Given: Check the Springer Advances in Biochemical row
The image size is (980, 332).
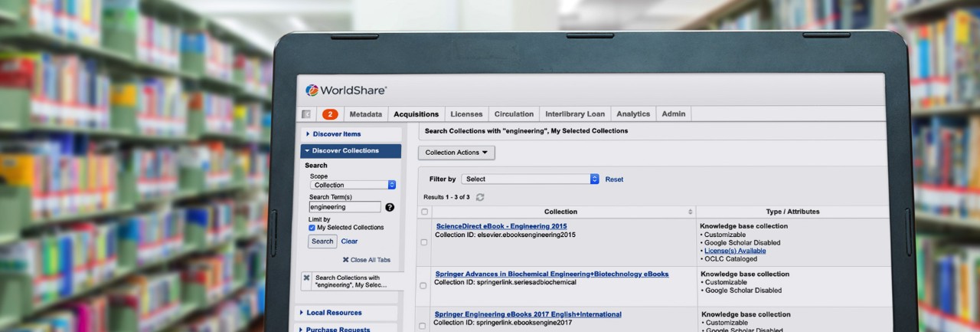Looking at the screenshot, I should [x=423, y=285].
